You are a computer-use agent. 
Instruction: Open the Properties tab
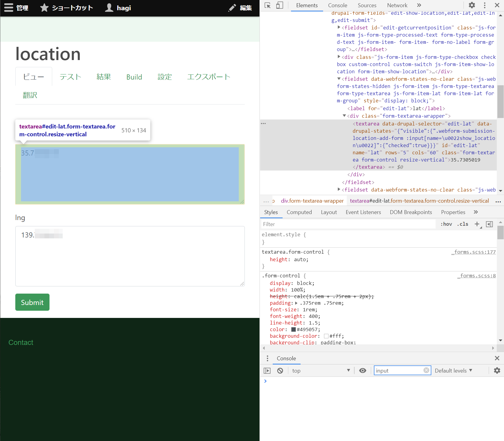tap(453, 212)
